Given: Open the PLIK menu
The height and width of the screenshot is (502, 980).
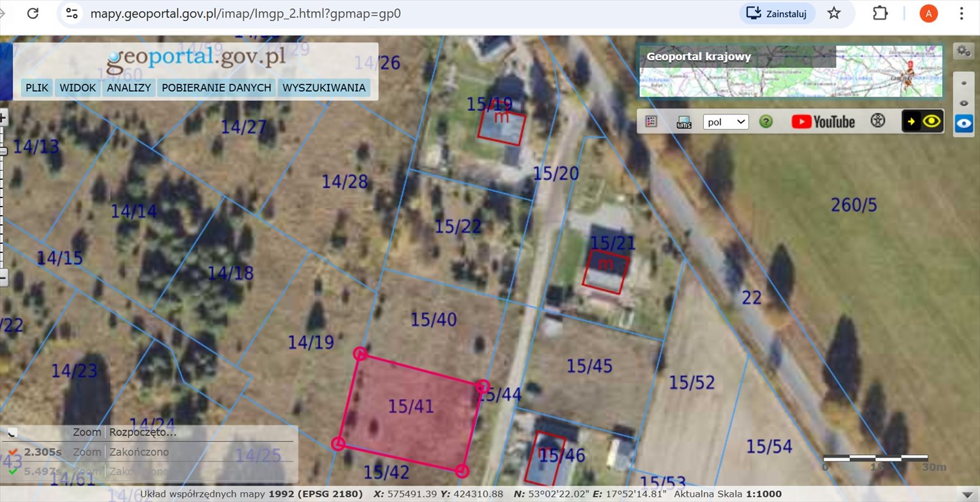Looking at the screenshot, I should click(x=37, y=88).
